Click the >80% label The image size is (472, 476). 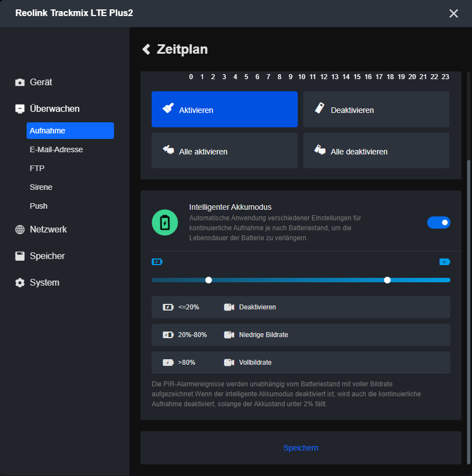(x=186, y=363)
